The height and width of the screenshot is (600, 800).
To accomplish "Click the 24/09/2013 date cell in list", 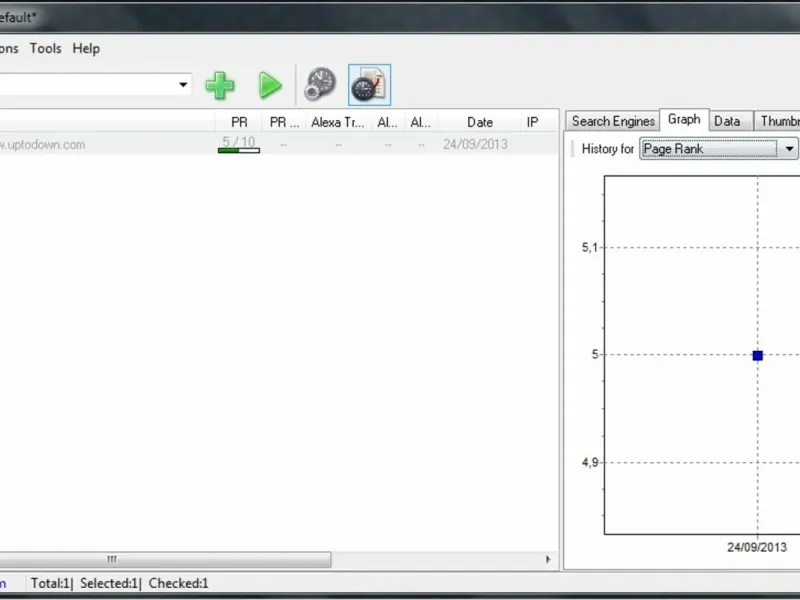I will click(475, 144).
